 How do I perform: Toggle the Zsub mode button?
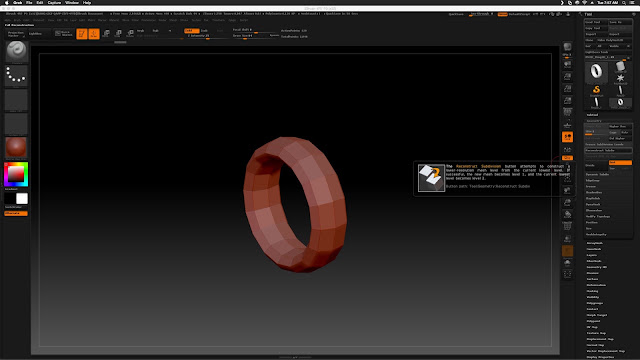coord(205,31)
